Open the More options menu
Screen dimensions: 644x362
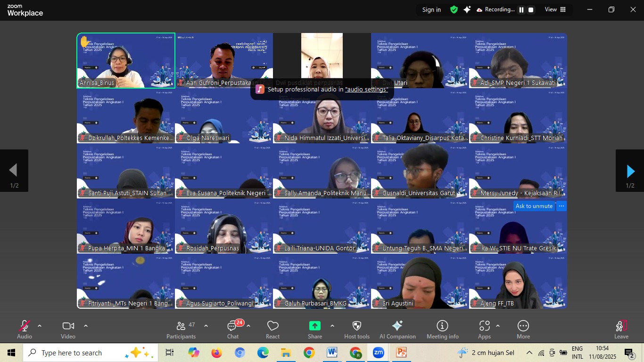coord(523,329)
